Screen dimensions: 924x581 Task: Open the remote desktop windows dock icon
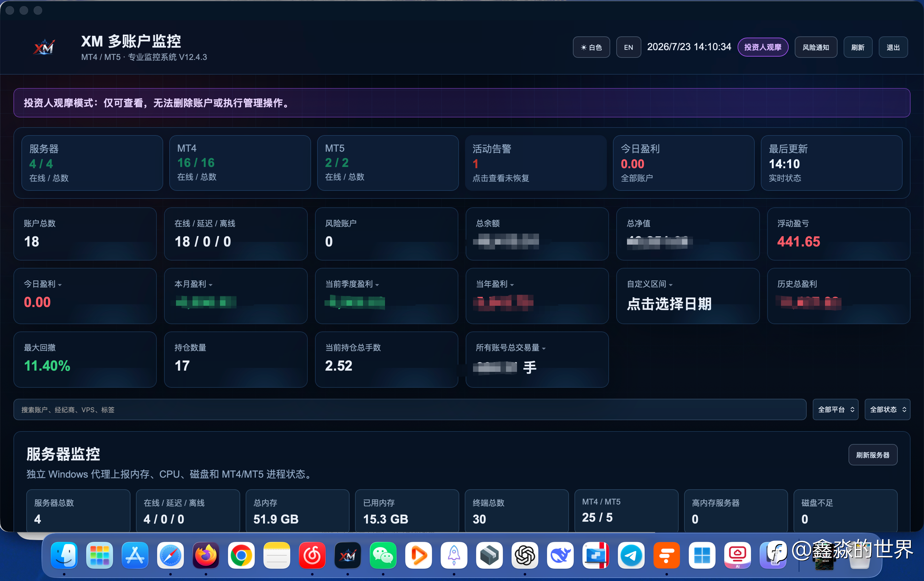click(596, 555)
